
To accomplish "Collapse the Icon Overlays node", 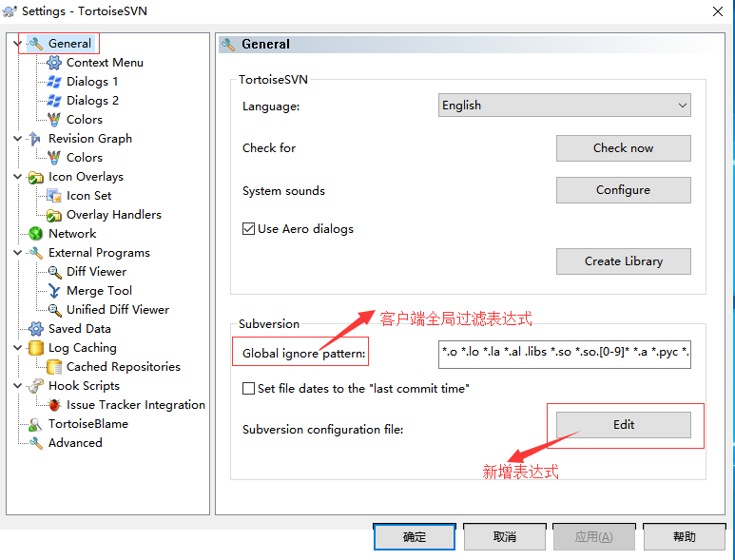I will pos(17,177).
